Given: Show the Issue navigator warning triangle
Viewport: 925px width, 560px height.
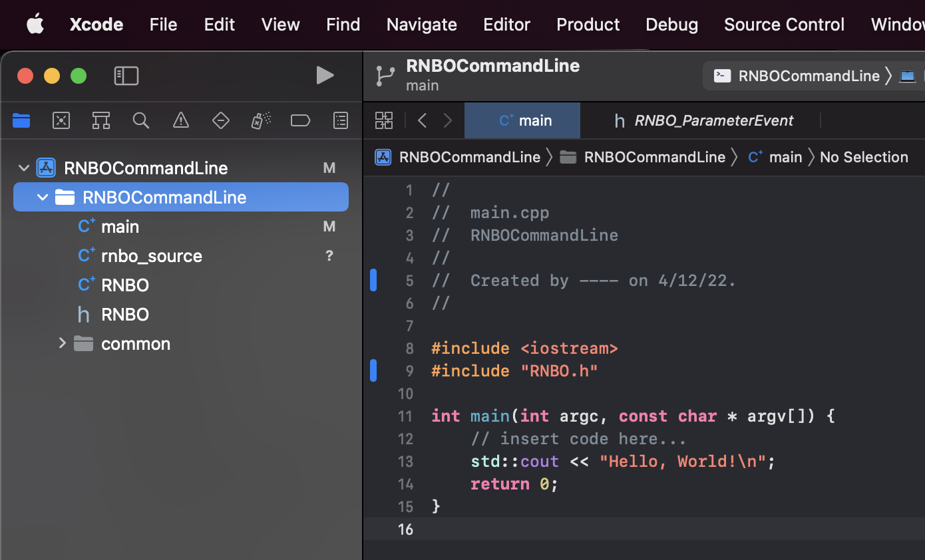Looking at the screenshot, I should coord(180,120).
